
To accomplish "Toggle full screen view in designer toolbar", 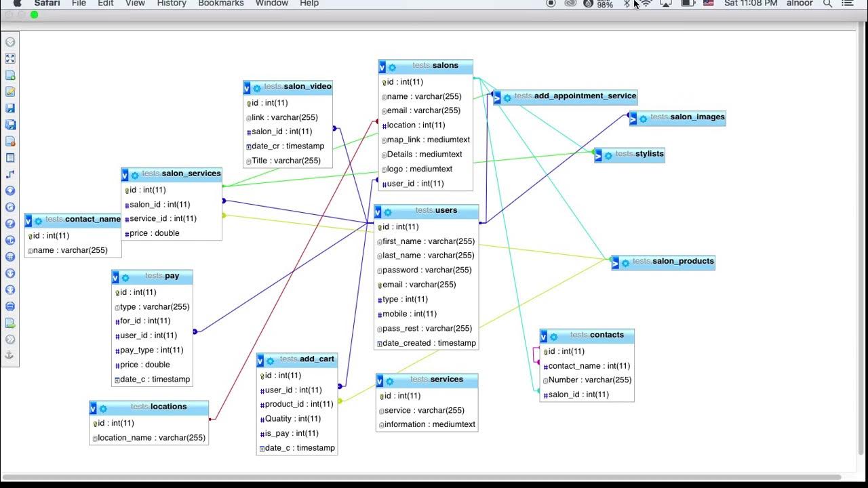I will 10,58.
